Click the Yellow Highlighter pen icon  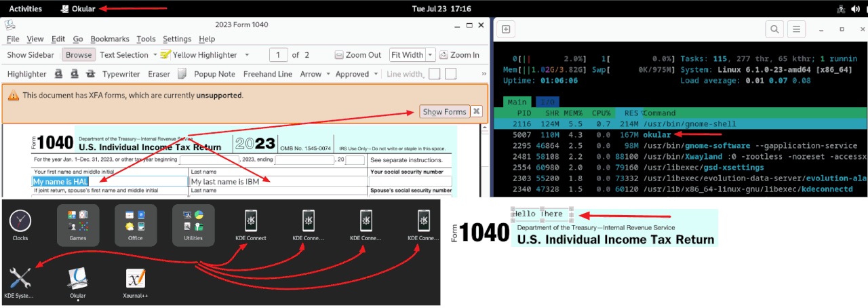point(165,55)
